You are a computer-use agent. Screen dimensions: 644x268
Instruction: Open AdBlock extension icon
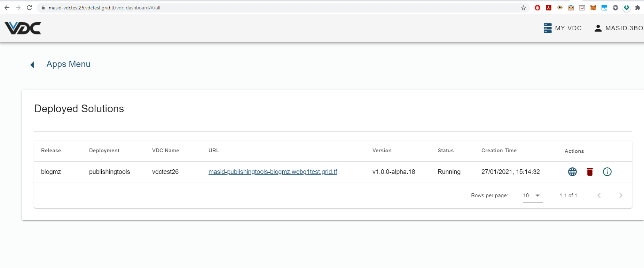537,8
